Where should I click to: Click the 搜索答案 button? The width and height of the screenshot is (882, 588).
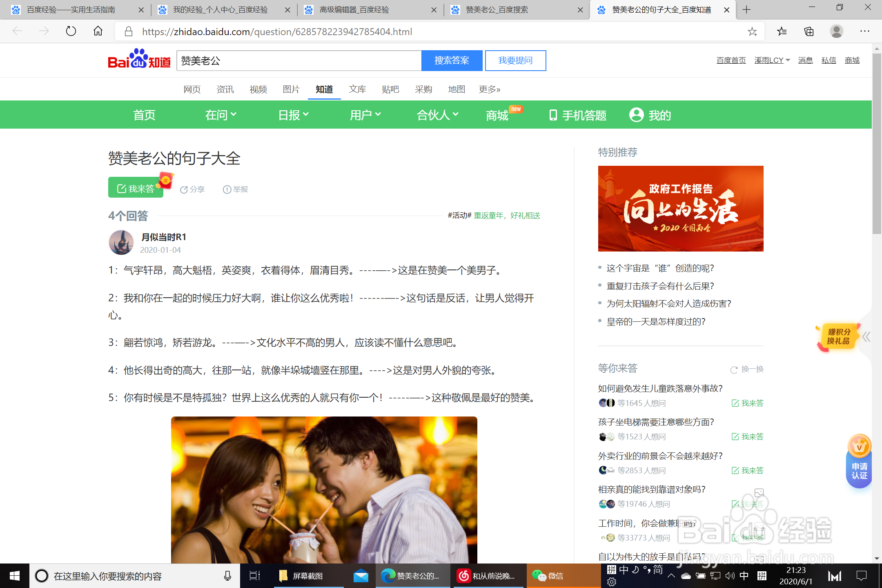click(x=452, y=60)
